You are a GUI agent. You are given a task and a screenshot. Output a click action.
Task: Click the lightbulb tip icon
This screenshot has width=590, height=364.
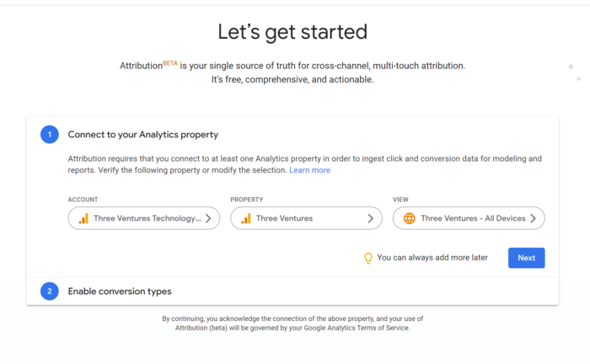tap(367, 258)
